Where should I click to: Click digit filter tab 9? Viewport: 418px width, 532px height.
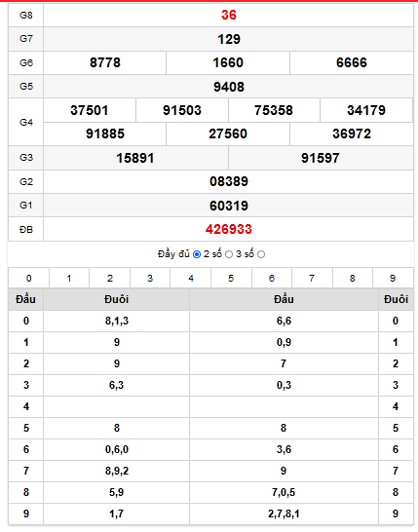(393, 279)
